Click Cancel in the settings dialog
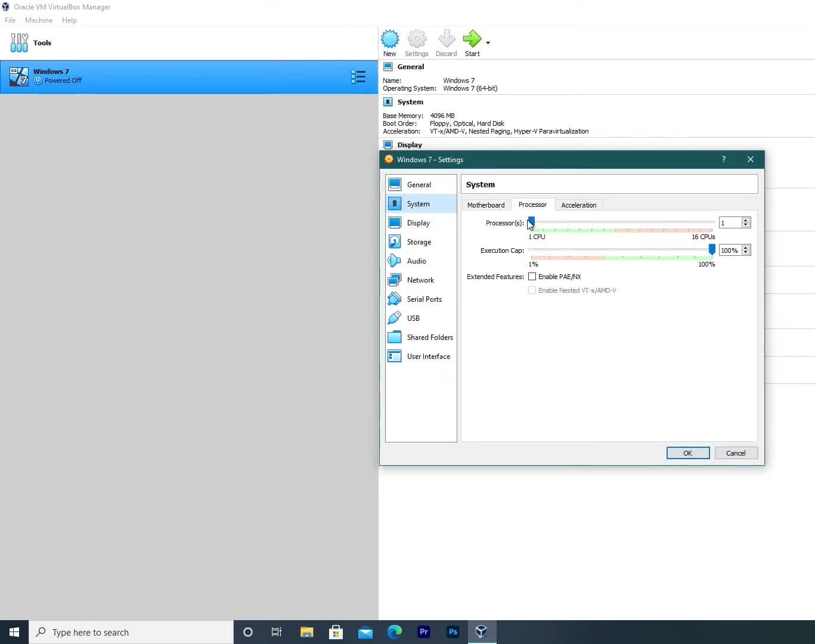 click(x=736, y=453)
